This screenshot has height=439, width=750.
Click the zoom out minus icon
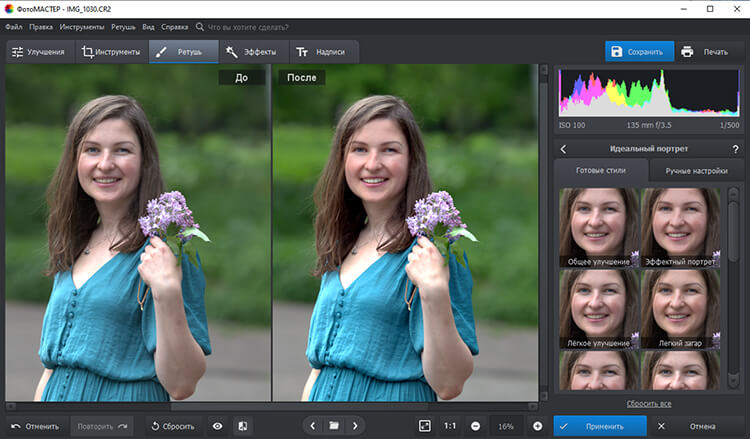tap(475, 426)
